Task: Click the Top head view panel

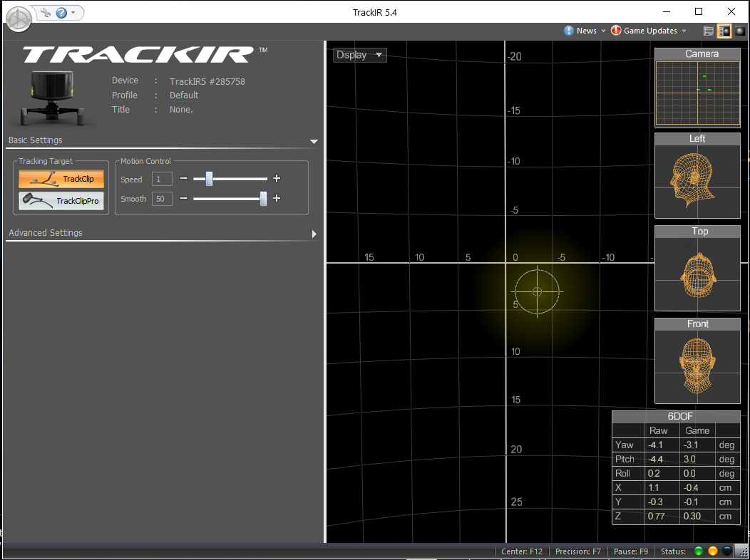Action: coord(697,268)
